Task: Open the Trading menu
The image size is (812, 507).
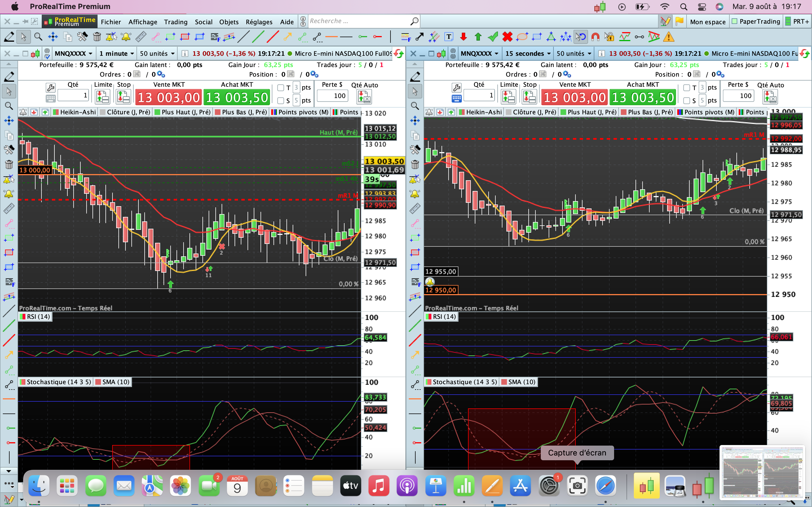Action: pos(175,22)
